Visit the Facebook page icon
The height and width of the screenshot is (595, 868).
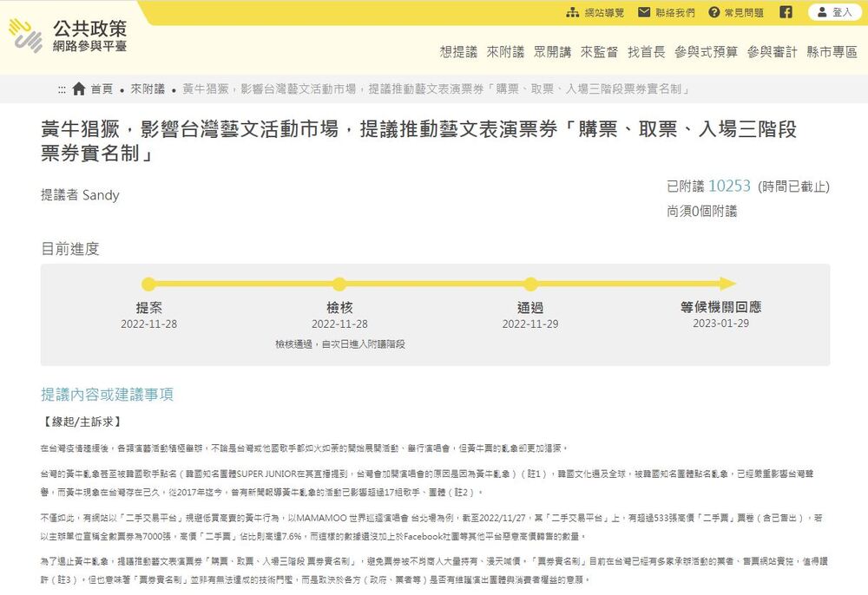pyautogui.click(x=786, y=12)
